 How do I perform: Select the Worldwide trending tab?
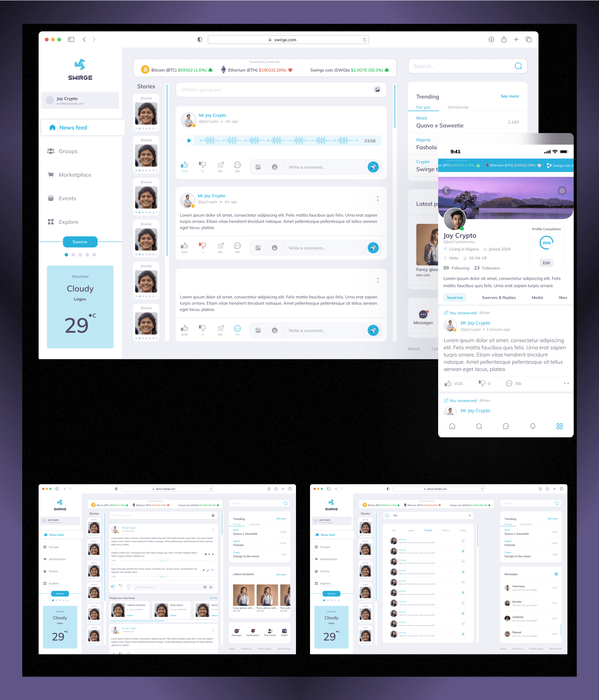(x=457, y=107)
